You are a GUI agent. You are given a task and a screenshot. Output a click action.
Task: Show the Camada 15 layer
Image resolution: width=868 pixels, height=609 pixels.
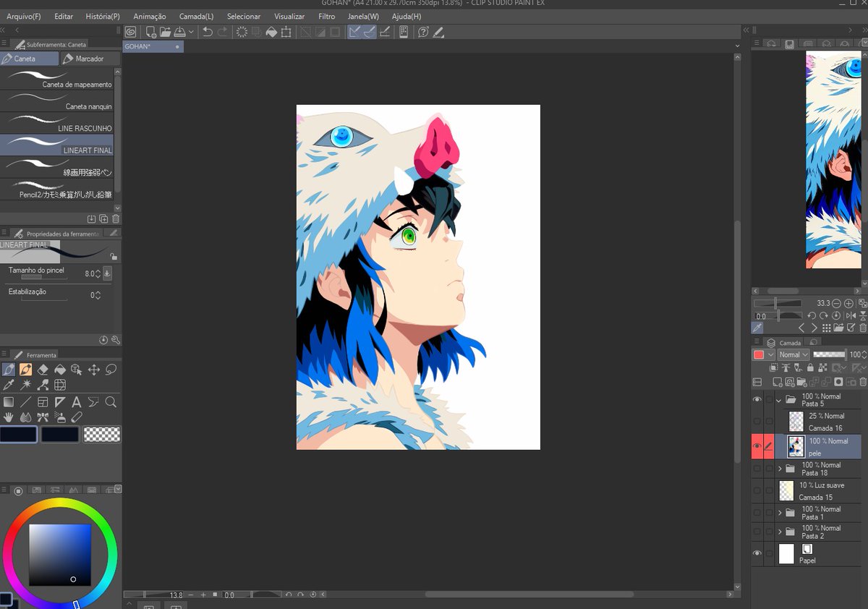tap(757, 490)
